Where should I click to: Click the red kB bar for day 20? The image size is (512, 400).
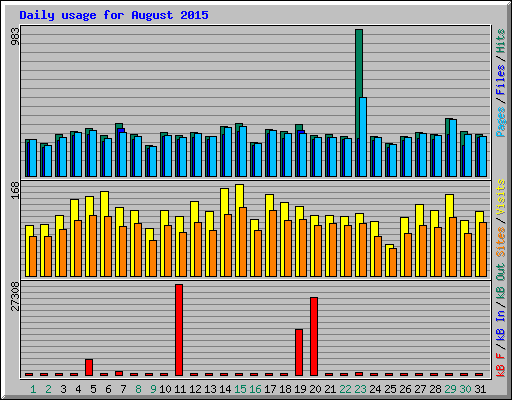(x=314, y=336)
